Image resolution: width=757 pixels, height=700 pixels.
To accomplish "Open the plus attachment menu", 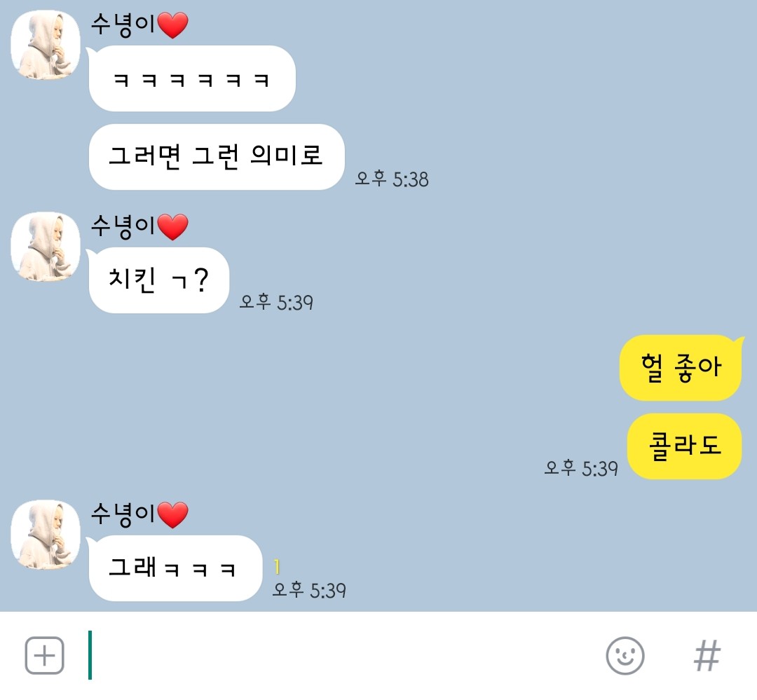I will tap(44, 655).
